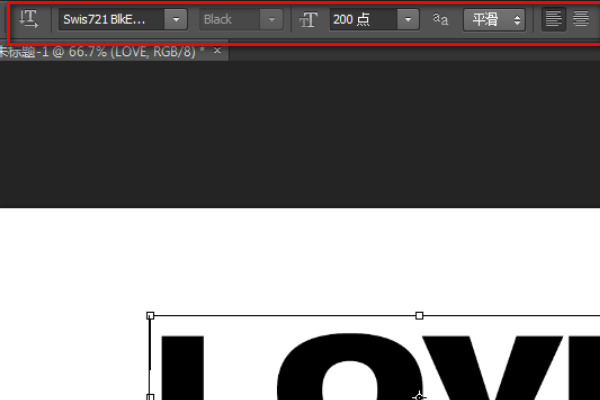600x400 pixels.
Task: Click the anti-aliasing aa icon
Action: tap(440, 19)
